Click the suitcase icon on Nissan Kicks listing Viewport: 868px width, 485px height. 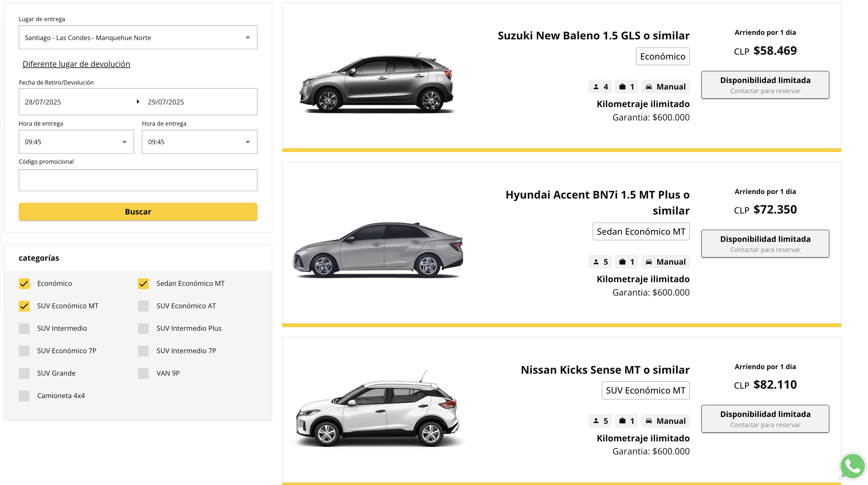622,421
